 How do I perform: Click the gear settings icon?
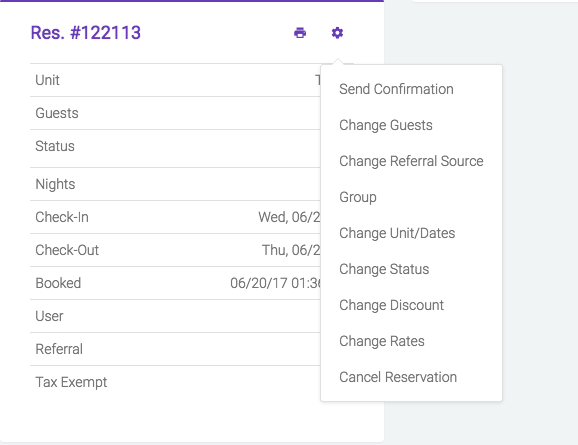[x=337, y=33]
